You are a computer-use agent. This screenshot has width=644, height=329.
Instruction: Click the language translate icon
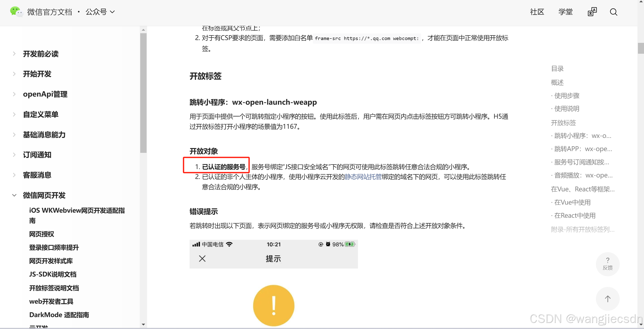point(592,12)
